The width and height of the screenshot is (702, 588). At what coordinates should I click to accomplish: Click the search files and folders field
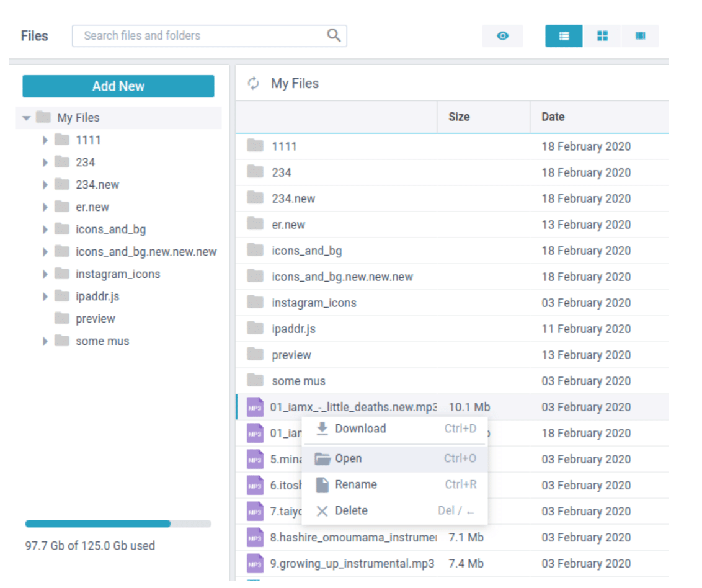pos(186,35)
